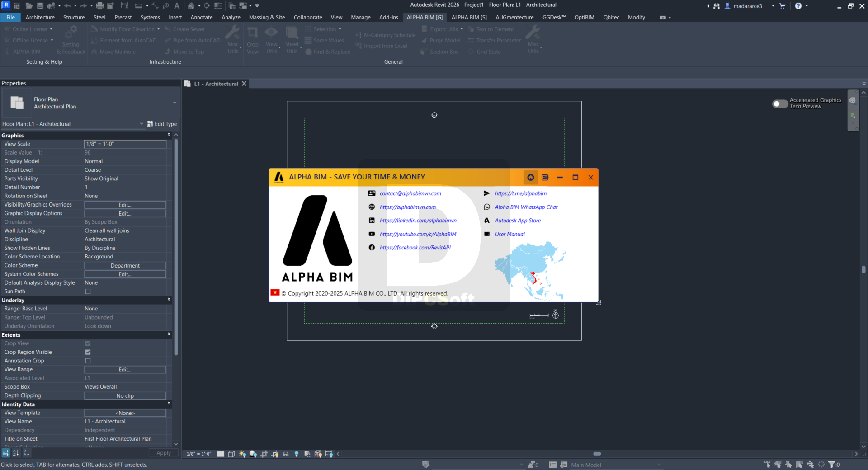
Task: Click the calculator icon in ALPHA BIM dialog header
Action: [x=545, y=177]
